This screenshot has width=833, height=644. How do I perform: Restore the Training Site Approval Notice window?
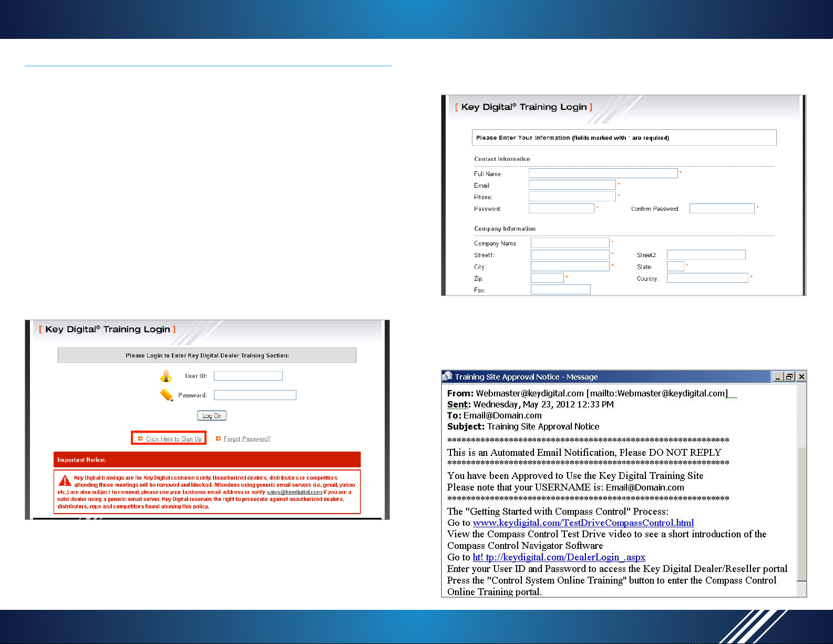pos(789,376)
